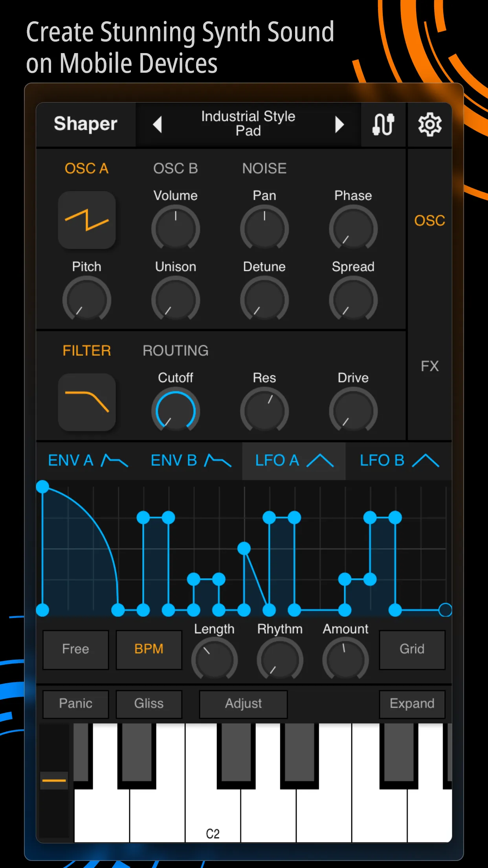Screen dimensions: 488x868
Task: Go to next preset with right arrow
Action: [339, 125]
